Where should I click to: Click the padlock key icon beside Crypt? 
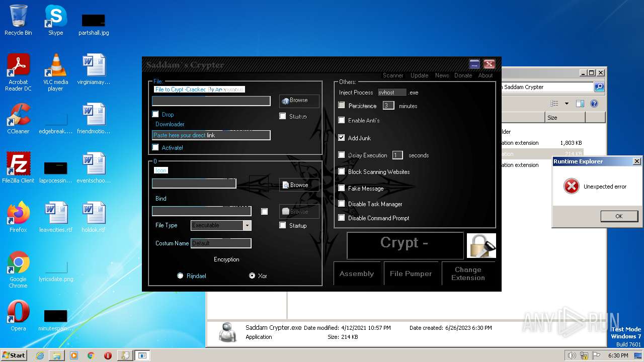tap(481, 245)
